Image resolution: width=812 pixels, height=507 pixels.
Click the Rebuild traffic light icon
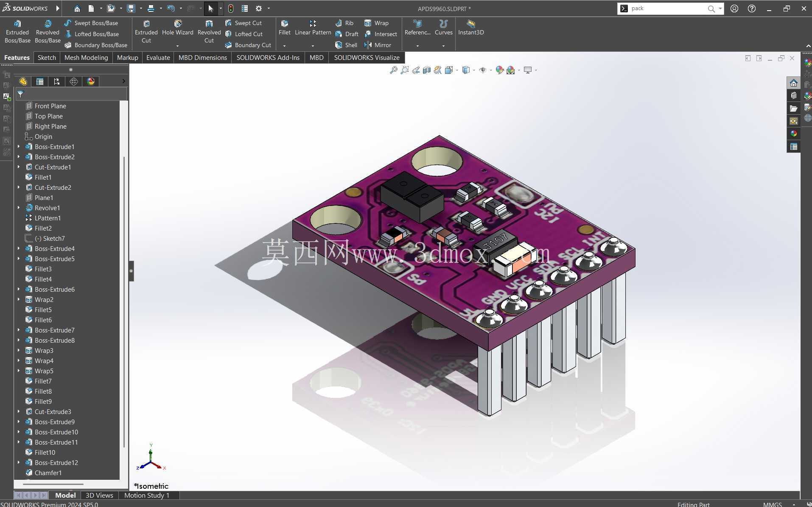(231, 8)
